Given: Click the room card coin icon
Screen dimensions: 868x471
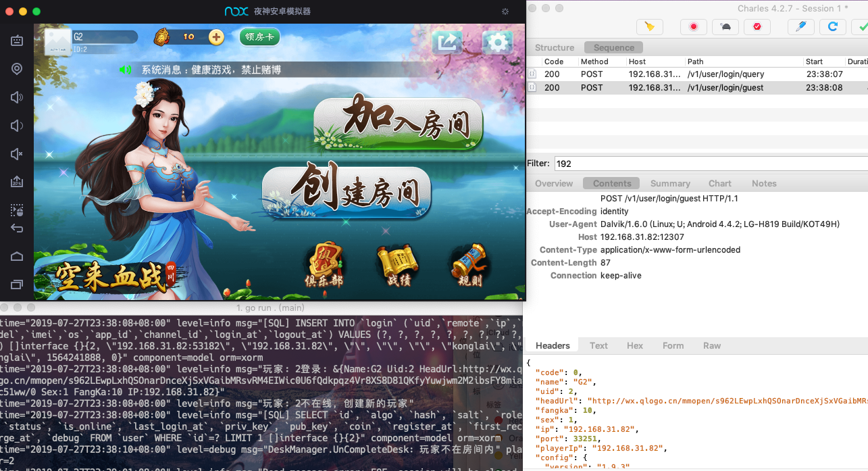Looking at the screenshot, I should click(x=163, y=36).
